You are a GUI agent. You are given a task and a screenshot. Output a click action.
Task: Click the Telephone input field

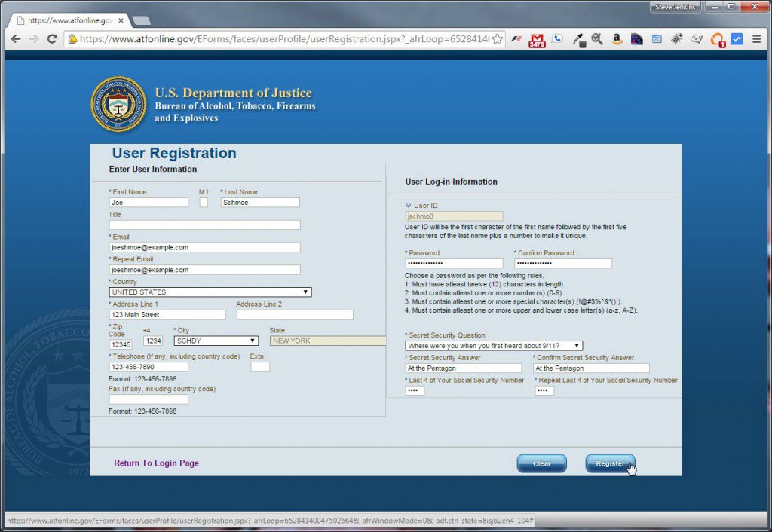pyautogui.click(x=149, y=366)
